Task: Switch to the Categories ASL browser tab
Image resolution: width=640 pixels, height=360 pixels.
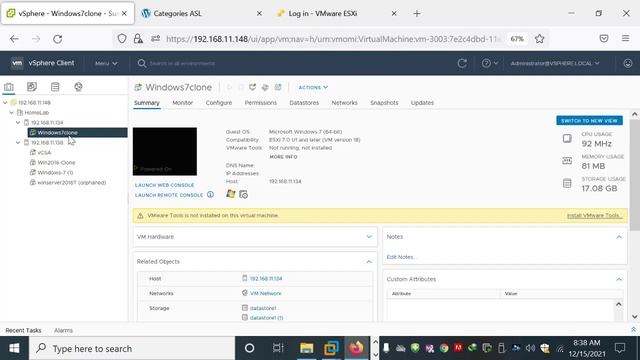Action: 202,13
